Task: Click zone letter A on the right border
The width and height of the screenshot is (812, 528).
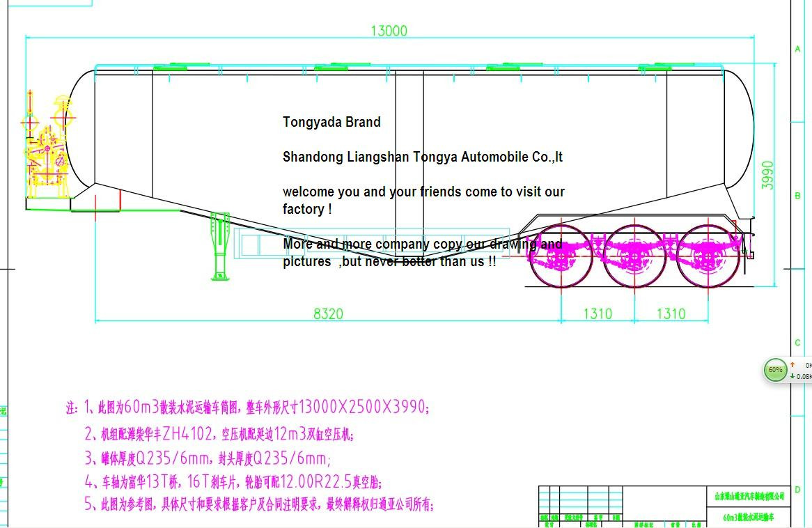Action: click(x=797, y=49)
